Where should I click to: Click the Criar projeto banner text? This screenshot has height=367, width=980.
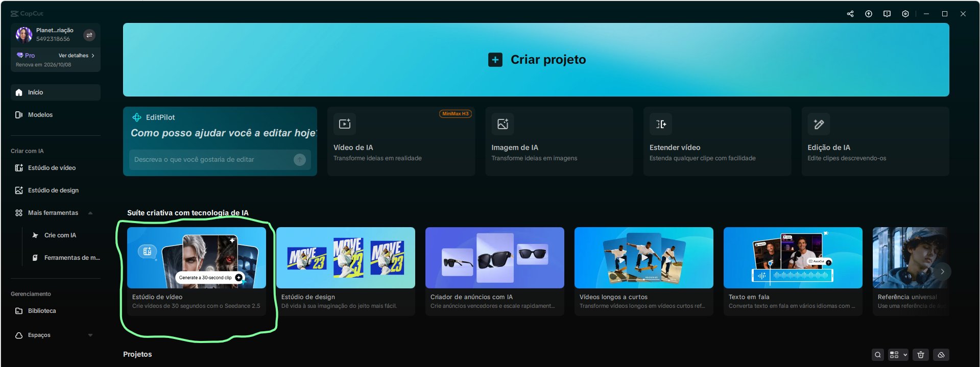tap(548, 60)
